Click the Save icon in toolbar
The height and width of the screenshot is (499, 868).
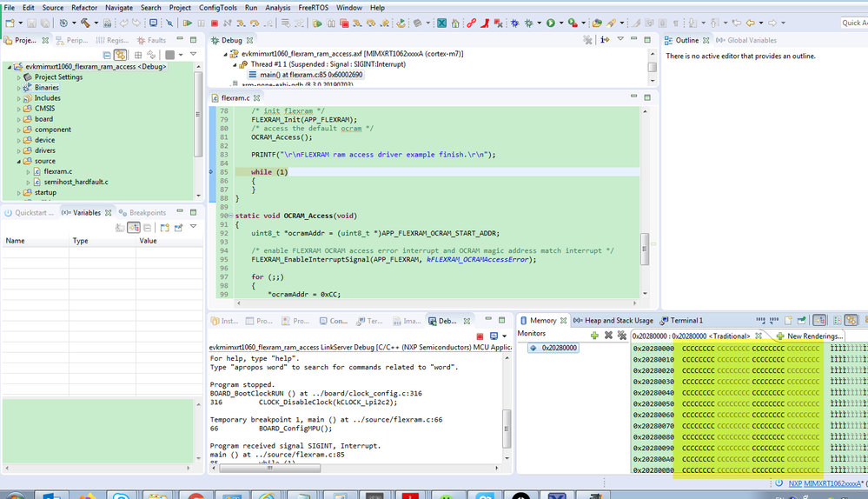(32, 23)
